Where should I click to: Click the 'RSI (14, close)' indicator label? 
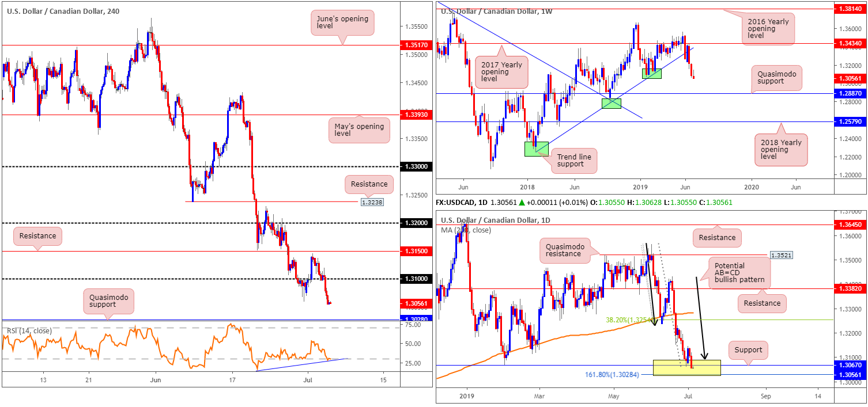[x=29, y=330]
